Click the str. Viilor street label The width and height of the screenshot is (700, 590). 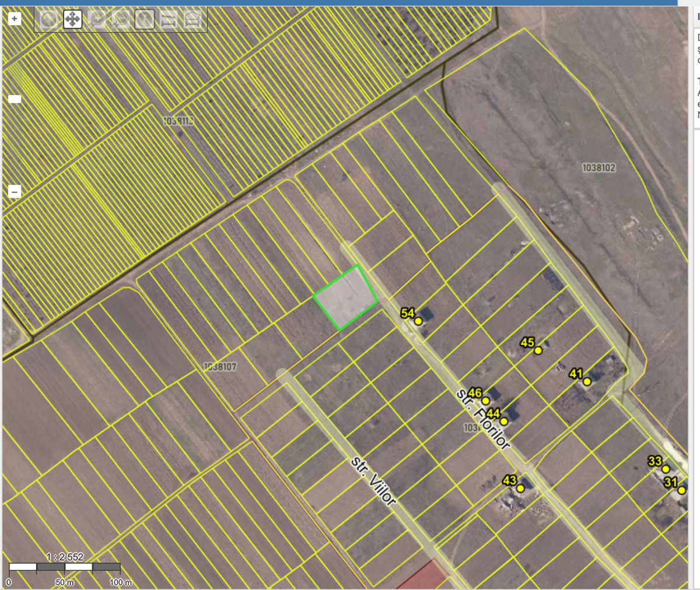(374, 481)
